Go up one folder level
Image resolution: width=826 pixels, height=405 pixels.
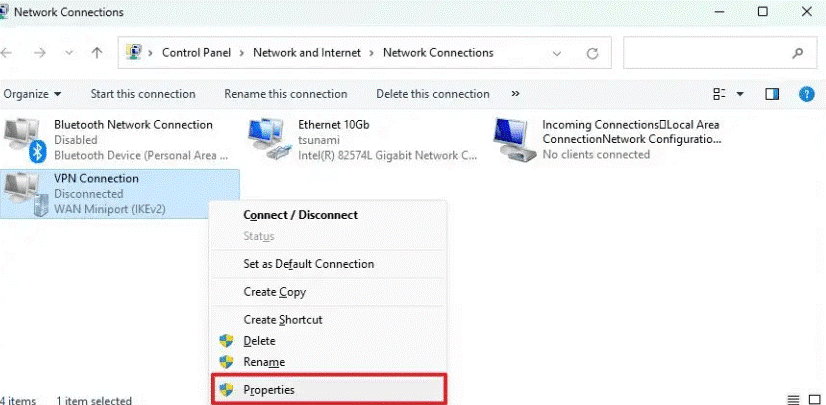96,53
